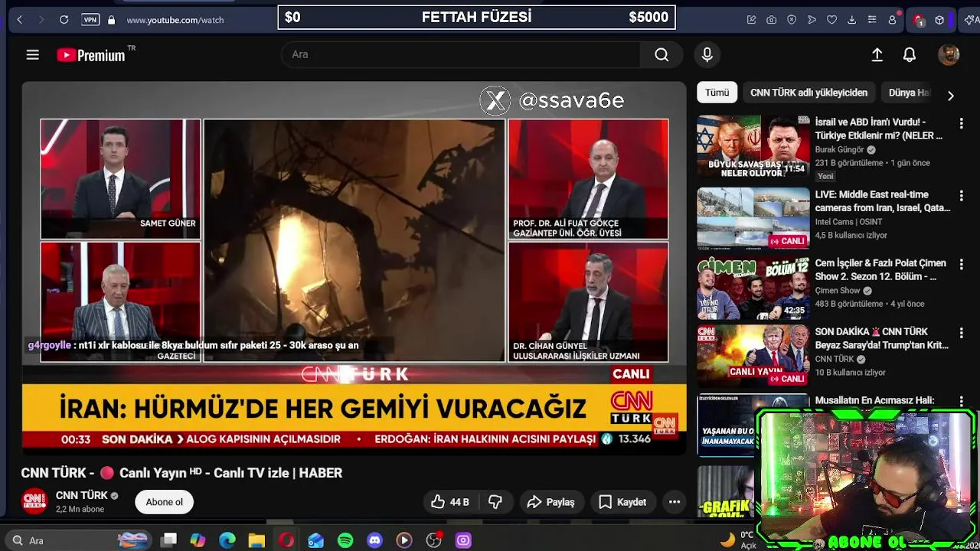Open CNN TÜRK channel name under video

(82, 496)
